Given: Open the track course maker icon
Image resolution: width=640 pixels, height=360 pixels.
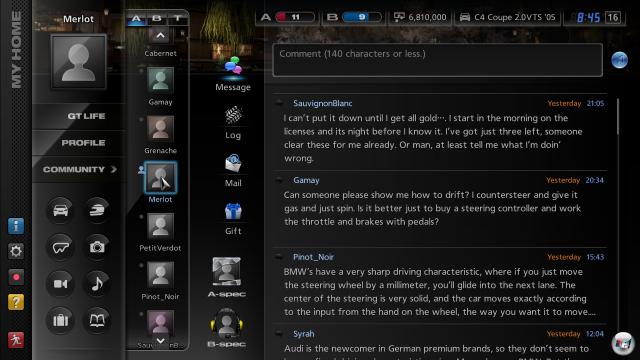Looking at the screenshot, I should (x=60, y=247).
